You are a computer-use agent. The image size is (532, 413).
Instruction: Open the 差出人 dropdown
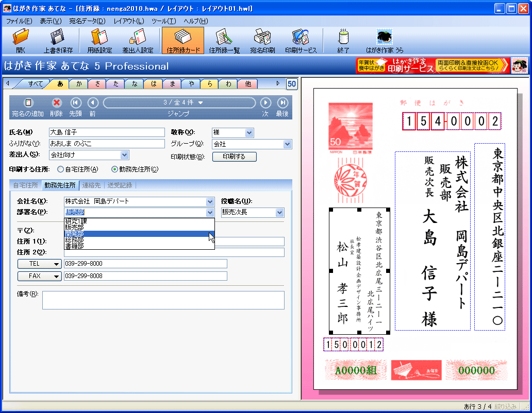125,155
